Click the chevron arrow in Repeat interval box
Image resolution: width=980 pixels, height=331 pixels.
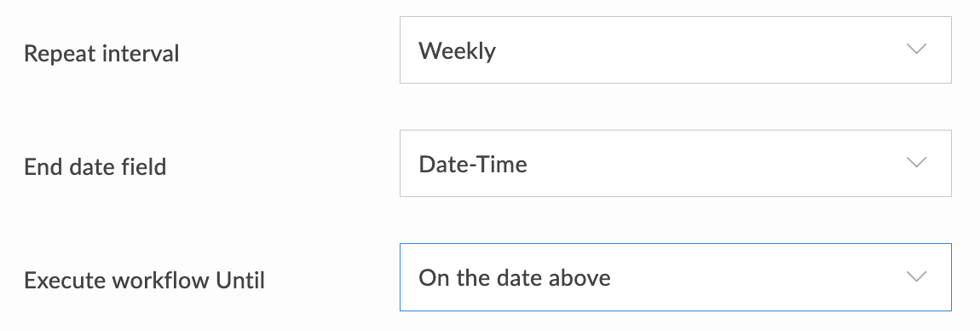click(x=916, y=49)
